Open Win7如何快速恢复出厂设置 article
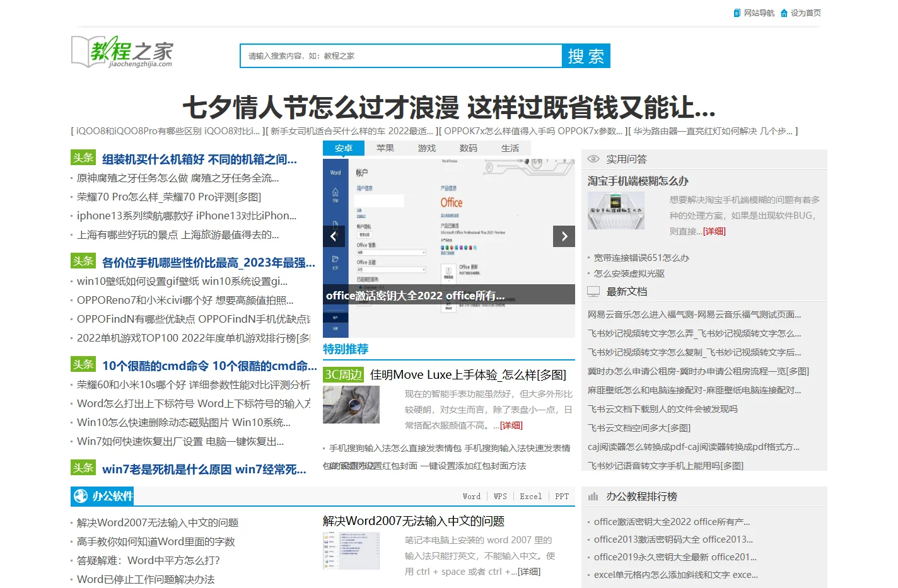This screenshot has width=898, height=588. coord(180,441)
